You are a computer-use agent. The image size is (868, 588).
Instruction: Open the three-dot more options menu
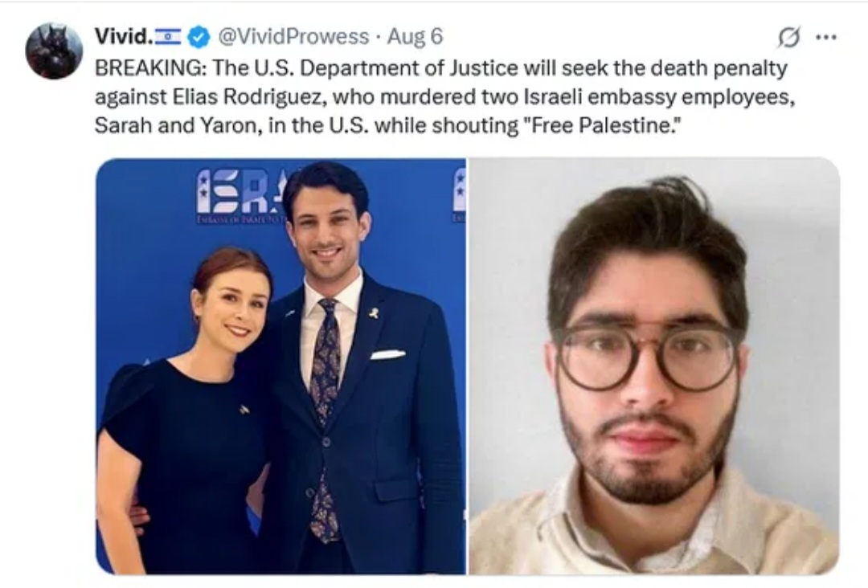[x=826, y=37]
